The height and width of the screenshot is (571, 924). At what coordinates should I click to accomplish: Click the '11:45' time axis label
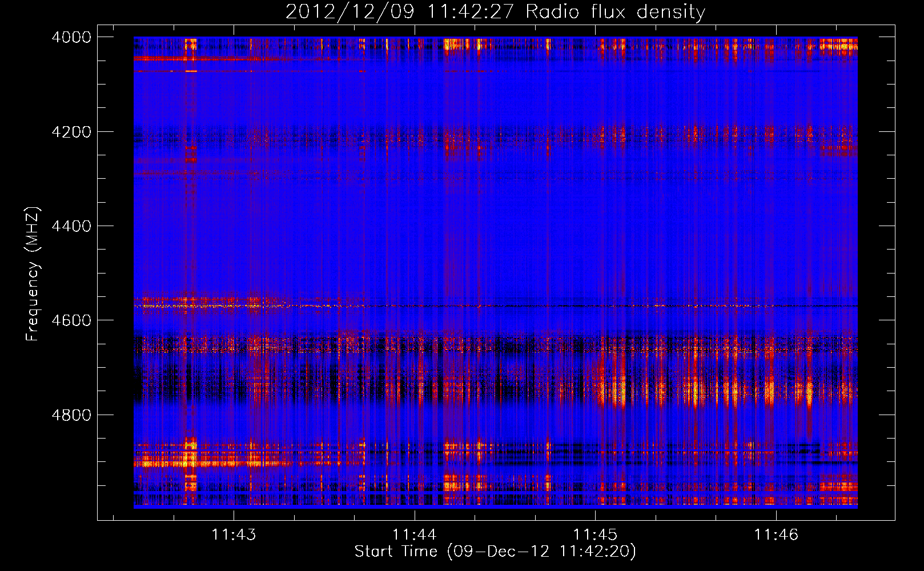(596, 535)
